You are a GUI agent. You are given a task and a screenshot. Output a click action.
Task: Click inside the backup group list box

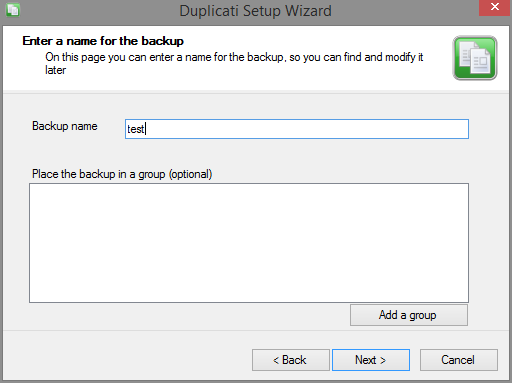click(x=249, y=243)
